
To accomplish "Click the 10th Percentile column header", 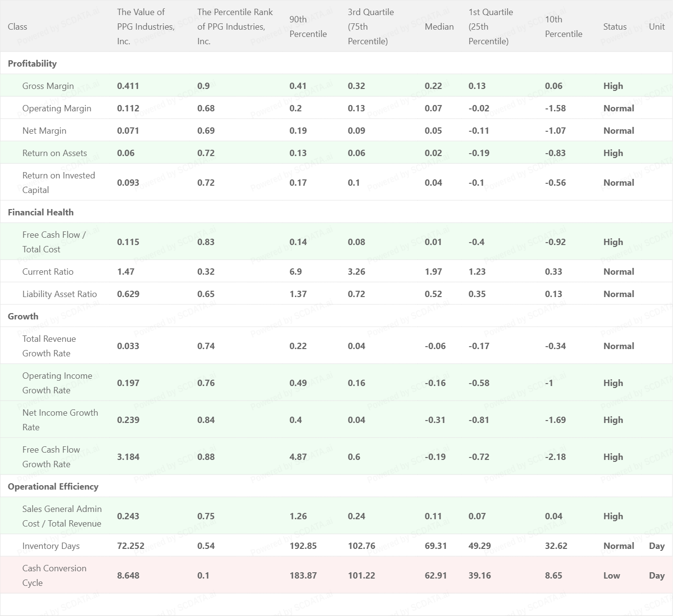I will point(563,27).
